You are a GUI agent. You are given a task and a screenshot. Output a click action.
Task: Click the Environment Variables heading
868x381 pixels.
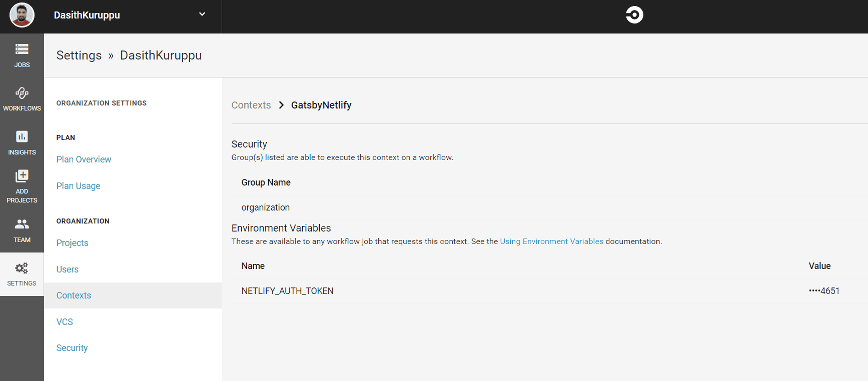281,228
